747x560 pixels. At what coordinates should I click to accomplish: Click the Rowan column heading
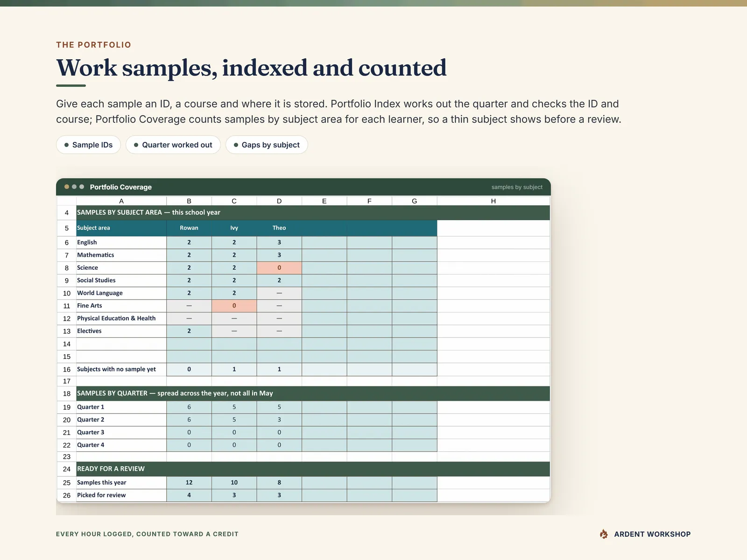coord(189,228)
